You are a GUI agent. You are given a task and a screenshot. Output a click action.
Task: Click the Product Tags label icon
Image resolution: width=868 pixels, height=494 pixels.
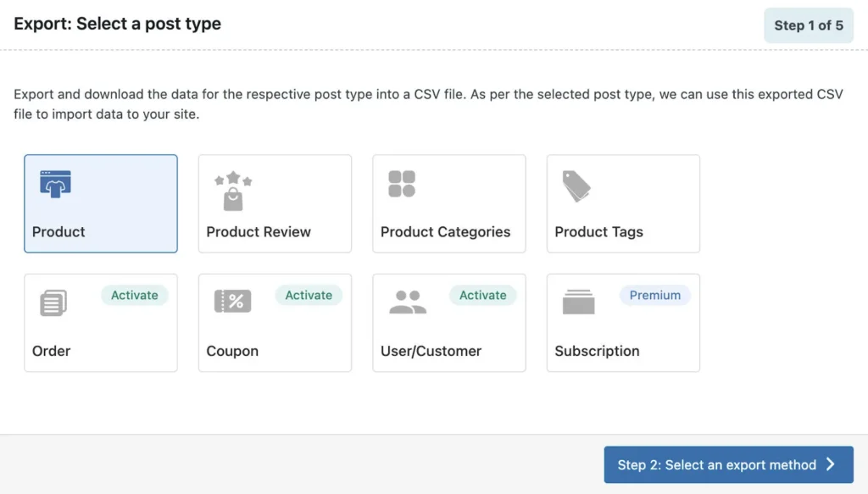(576, 185)
